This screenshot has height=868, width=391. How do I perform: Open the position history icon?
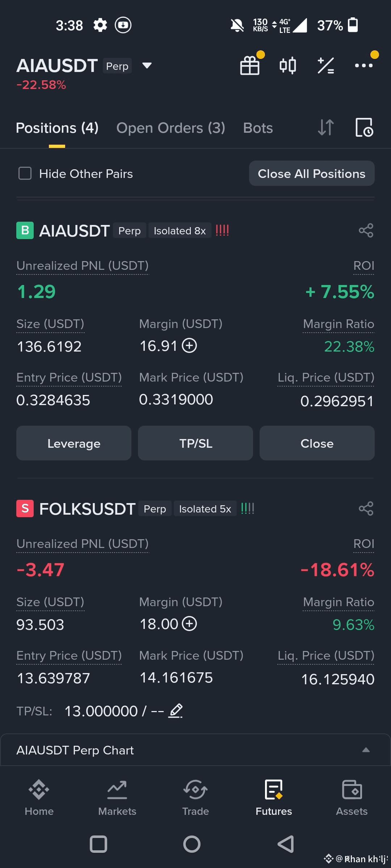pyautogui.click(x=364, y=128)
